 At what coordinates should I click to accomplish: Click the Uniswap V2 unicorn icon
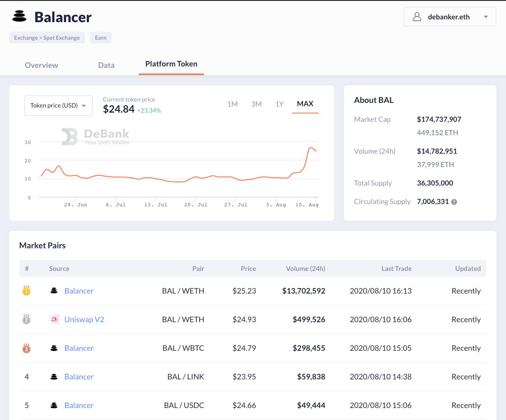click(54, 319)
